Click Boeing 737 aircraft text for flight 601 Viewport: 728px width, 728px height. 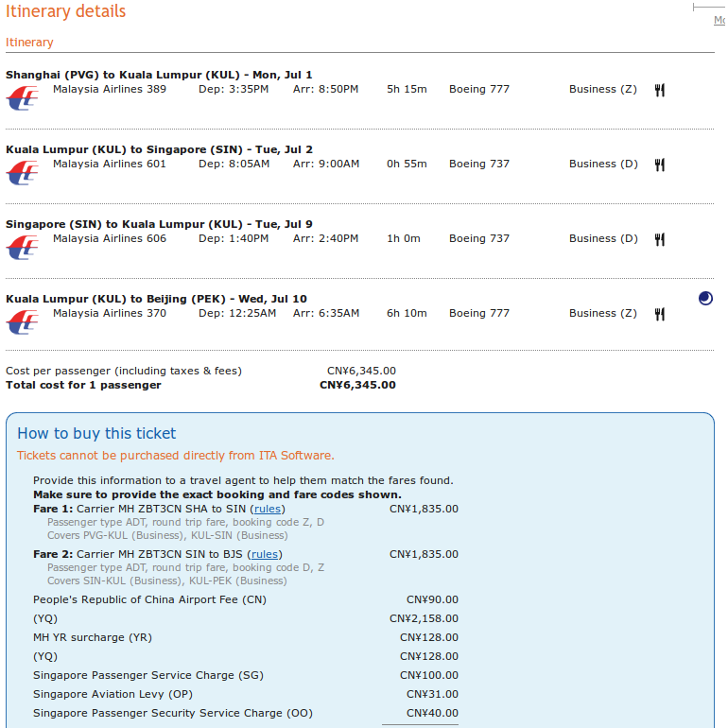point(479,165)
